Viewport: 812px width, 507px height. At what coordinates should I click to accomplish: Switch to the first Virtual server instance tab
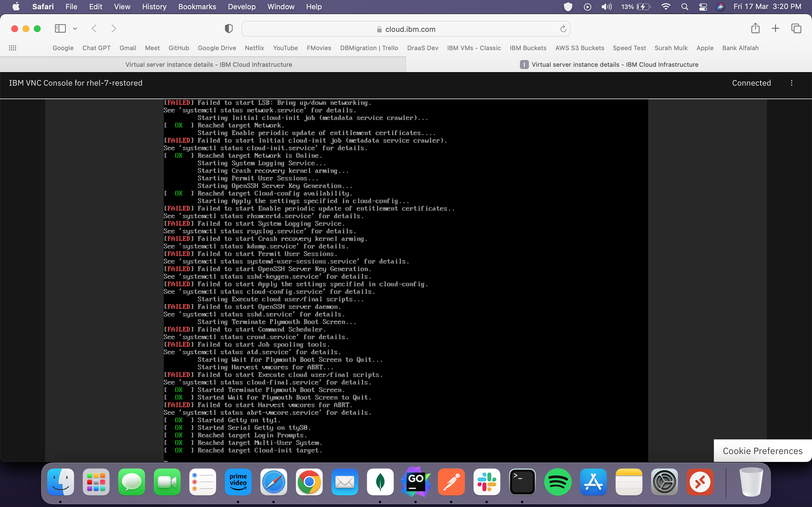tap(209, 65)
